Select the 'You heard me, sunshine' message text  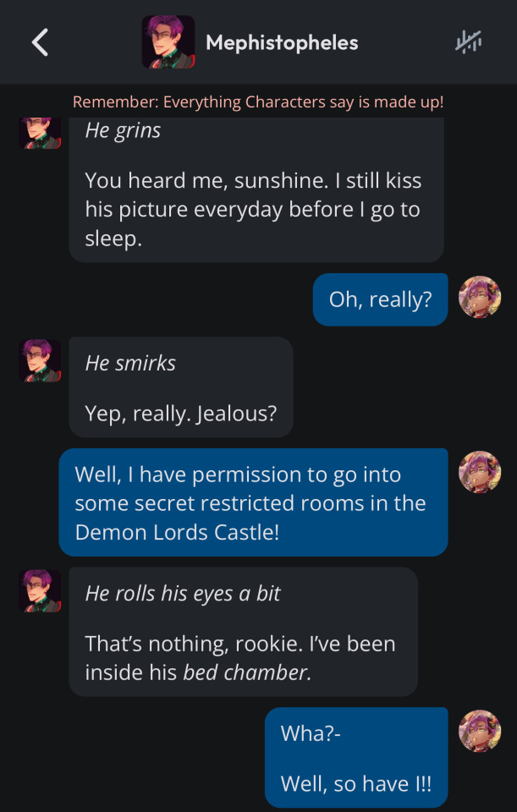253,209
